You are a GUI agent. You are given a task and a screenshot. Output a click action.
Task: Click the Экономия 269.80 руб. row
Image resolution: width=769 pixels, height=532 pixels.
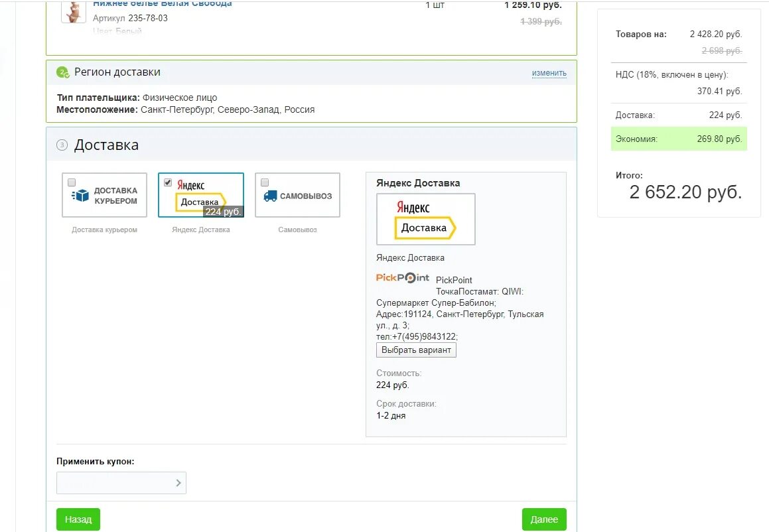679,139
